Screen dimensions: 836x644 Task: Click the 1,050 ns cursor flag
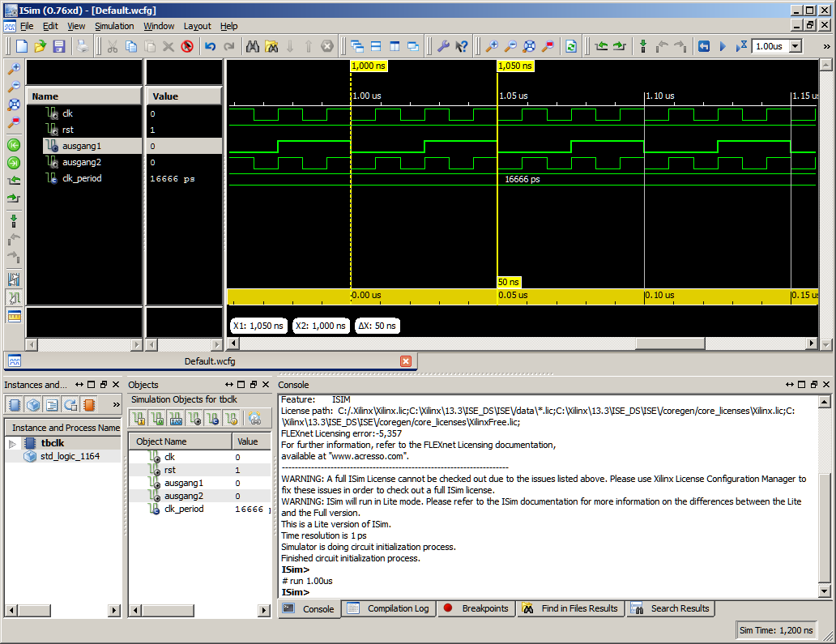coord(515,66)
